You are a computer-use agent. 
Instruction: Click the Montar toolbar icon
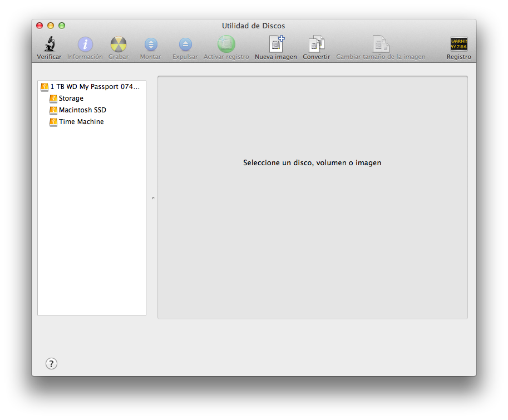[151, 45]
